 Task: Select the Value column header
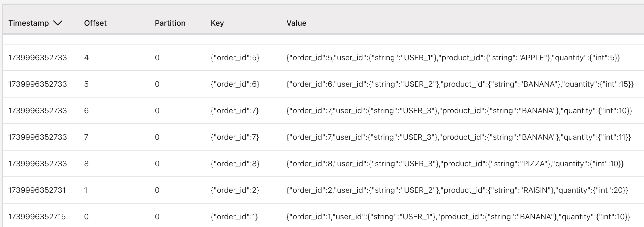coord(296,23)
